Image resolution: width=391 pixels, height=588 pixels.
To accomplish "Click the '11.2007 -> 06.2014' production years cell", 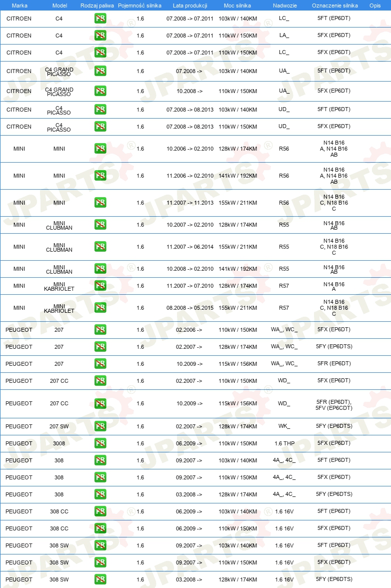I will (x=190, y=247).
